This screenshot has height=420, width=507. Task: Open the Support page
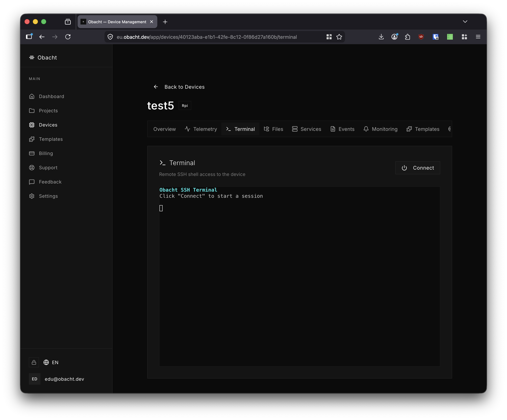(x=43, y=167)
